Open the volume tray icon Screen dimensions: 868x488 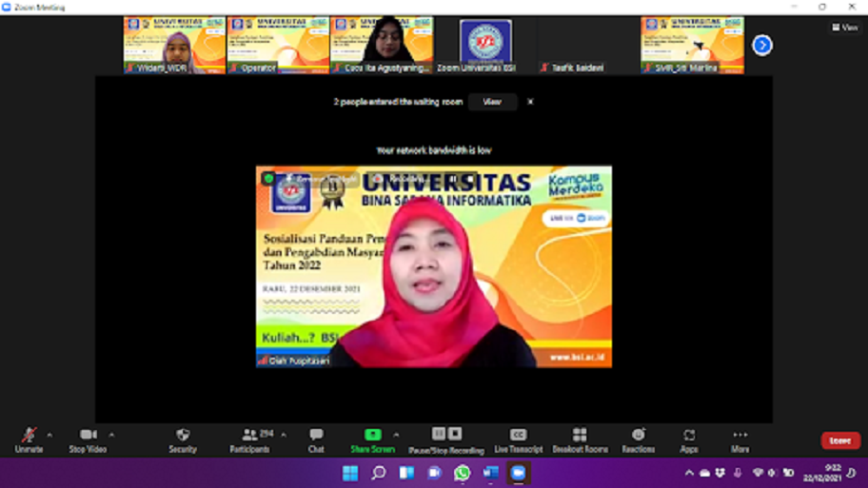click(x=772, y=473)
